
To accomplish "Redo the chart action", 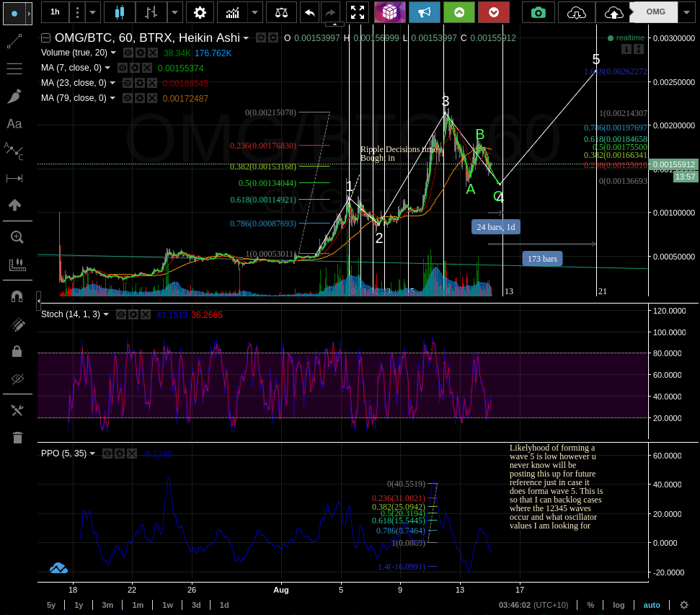I will tap(330, 12).
